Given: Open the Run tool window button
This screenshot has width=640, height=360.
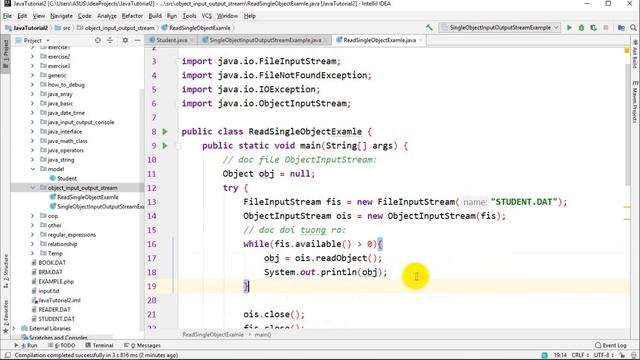Looking at the screenshot, I should [26, 345].
